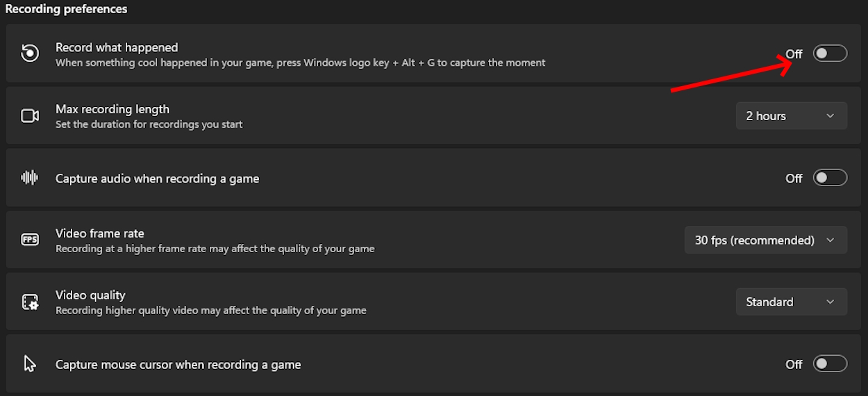This screenshot has height=396, width=868.
Task: Click the audio waveform icon
Action: click(30, 178)
